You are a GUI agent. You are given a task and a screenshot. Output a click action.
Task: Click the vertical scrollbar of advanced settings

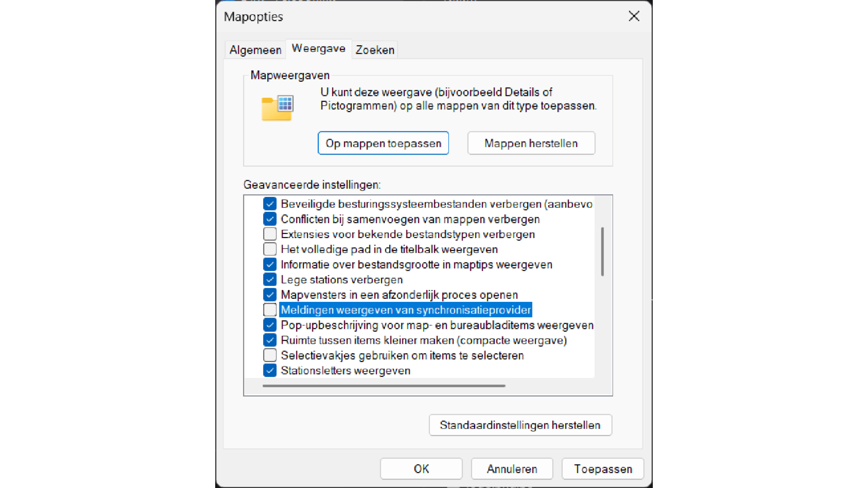click(603, 252)
